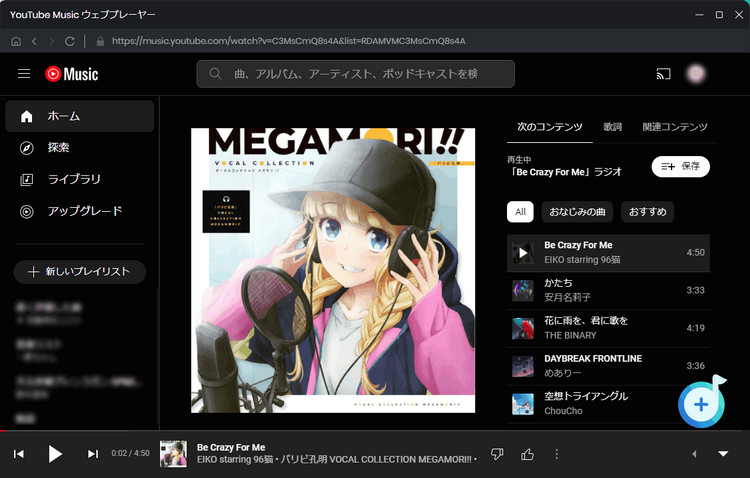
Task: Like the current song
Action: 527,454
